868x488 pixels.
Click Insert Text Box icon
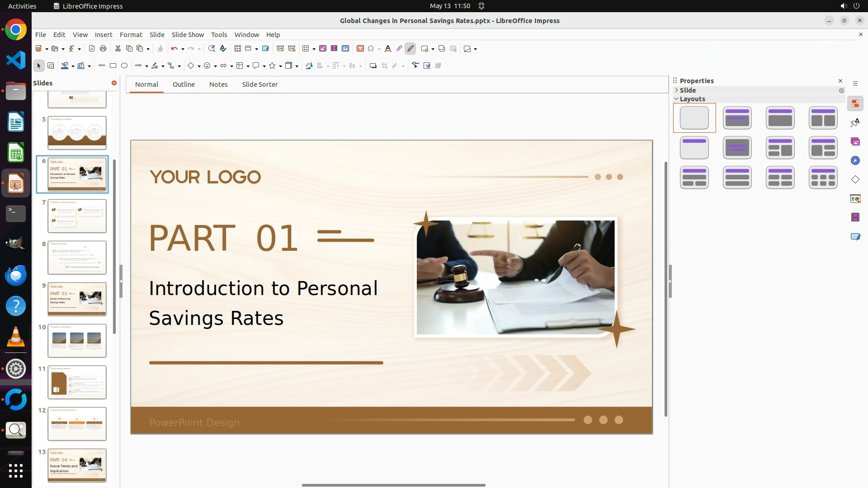(x=360, y=49)
